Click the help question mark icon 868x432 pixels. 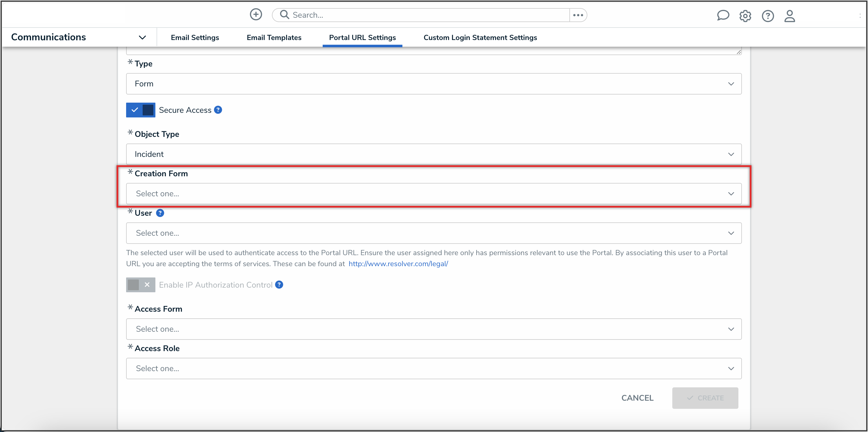click(x=768, y=16)
